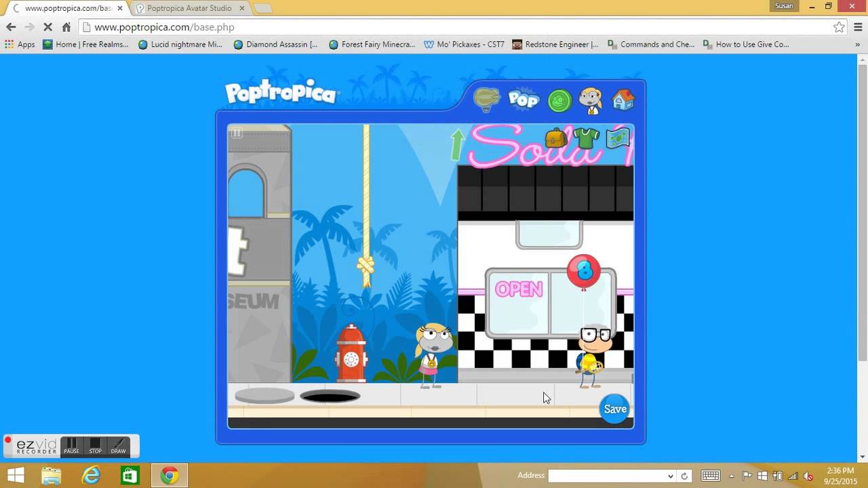This screenshot has width=868, height=488.
Task: Click the Pop store icon
Action: coord(524,100)
